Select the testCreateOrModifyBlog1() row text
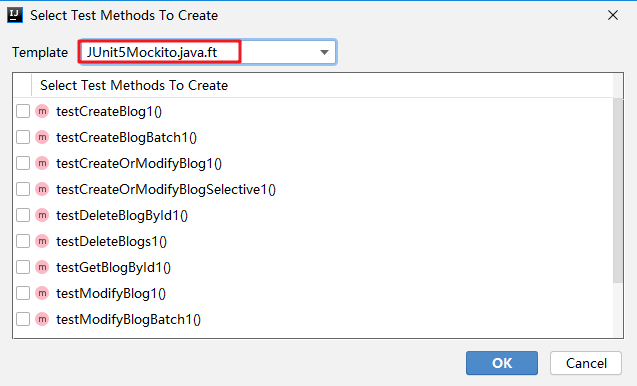The height and width of the screenshot is (386, 637). (139, 163)
